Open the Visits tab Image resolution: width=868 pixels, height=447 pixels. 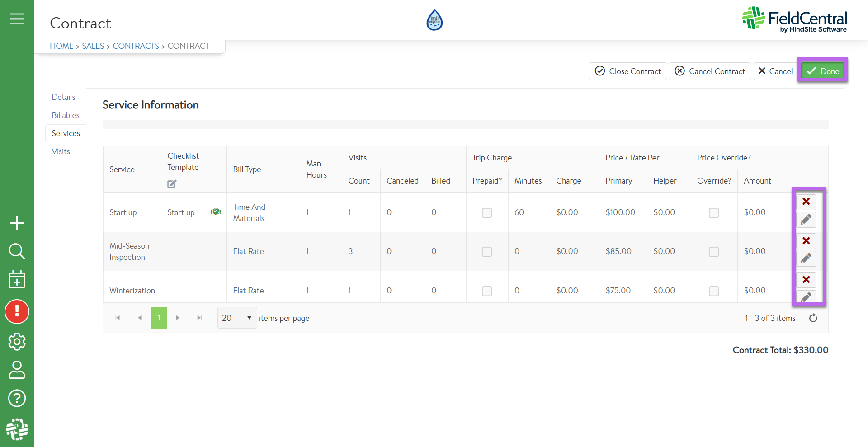pyautogui.click(x=61, y=151)
